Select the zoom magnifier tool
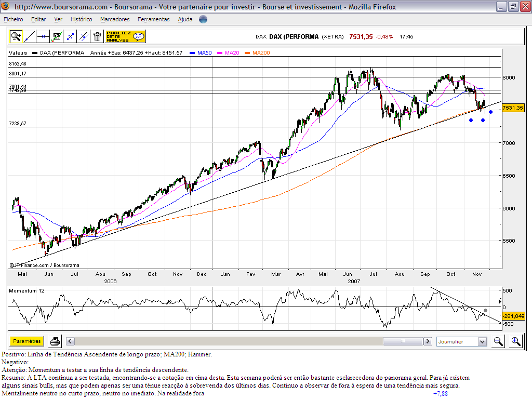Viewport: 532px width, 399px height. coord(16,36)
